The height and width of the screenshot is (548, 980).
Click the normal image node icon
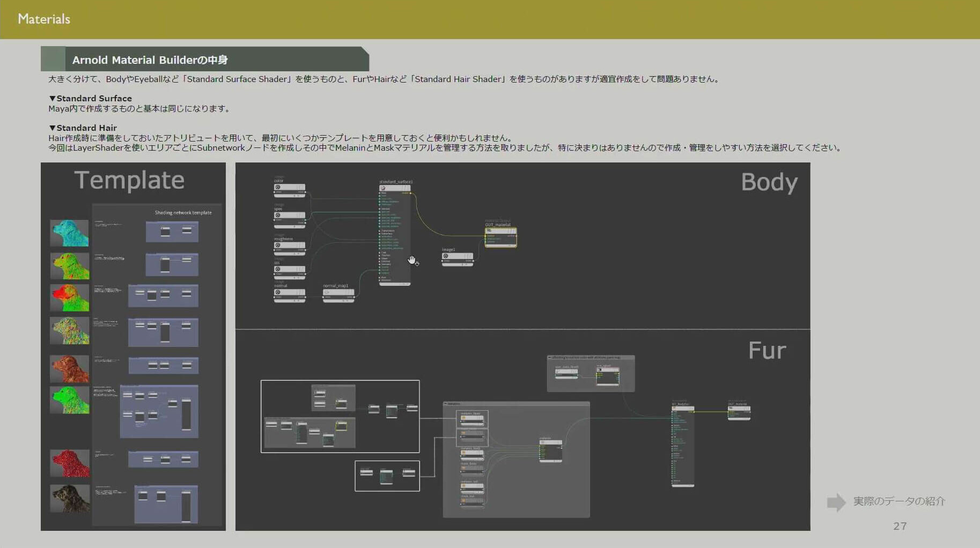278,293
